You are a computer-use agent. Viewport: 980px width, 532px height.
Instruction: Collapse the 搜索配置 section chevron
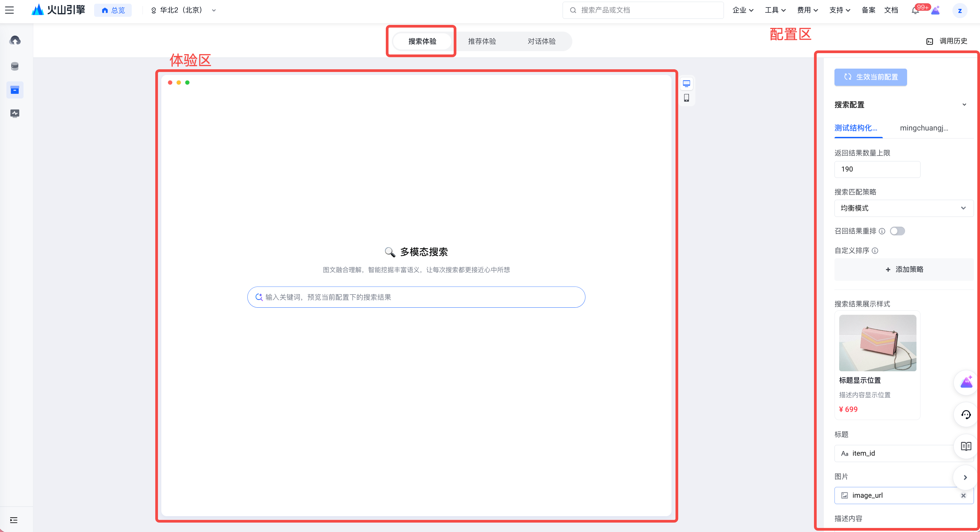(964, 105)
